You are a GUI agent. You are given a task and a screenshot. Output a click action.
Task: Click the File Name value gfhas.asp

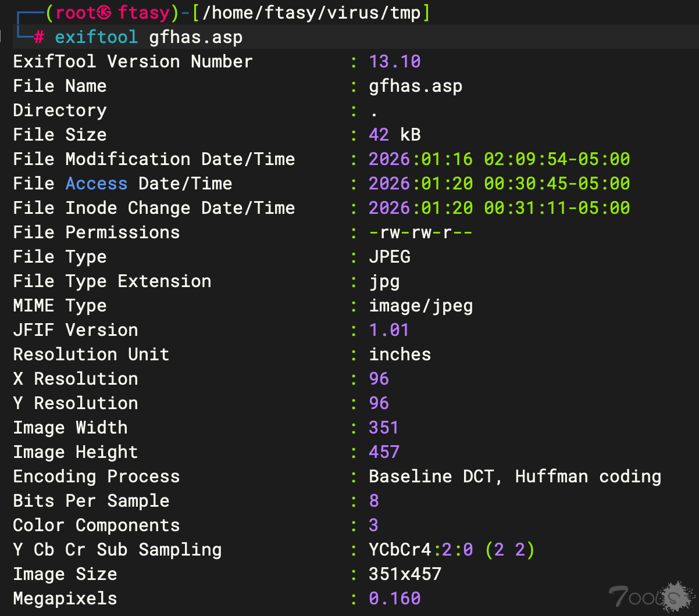click(416, 86)
